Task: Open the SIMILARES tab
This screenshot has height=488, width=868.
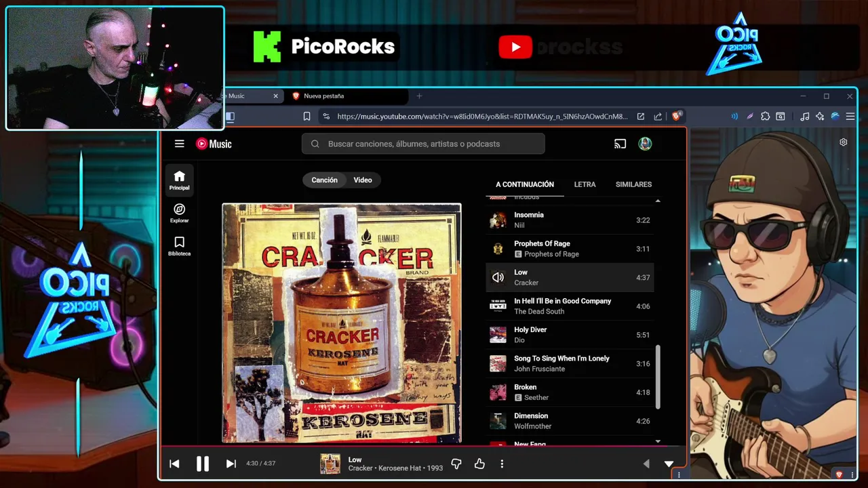Action: [633, 184]
